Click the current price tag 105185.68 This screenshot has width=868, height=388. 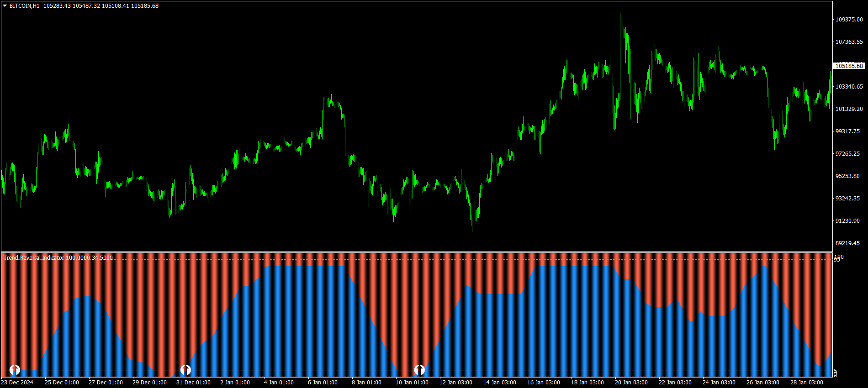tap(849, 66)
